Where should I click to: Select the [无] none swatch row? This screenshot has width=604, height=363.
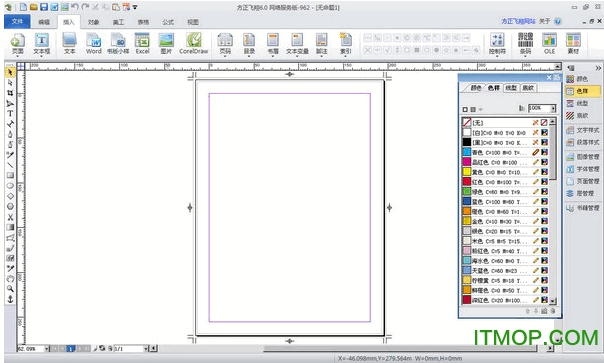(x=506, y=123)
